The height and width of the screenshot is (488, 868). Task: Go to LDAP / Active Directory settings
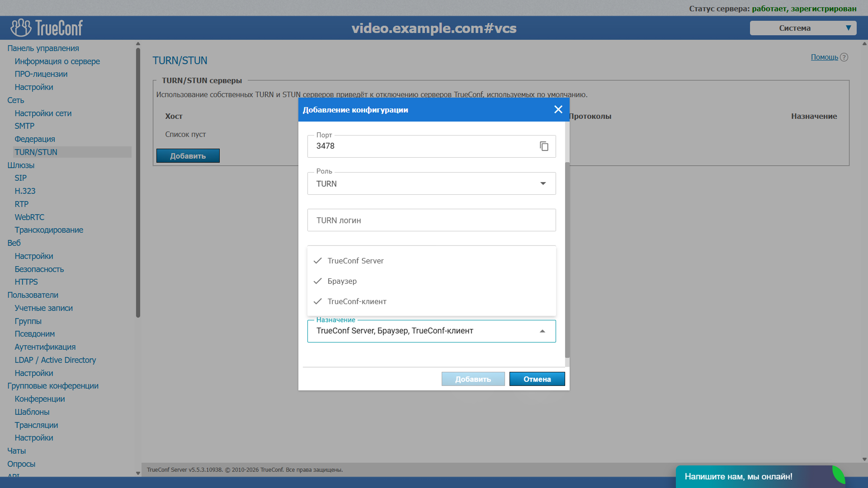(55, 360)
